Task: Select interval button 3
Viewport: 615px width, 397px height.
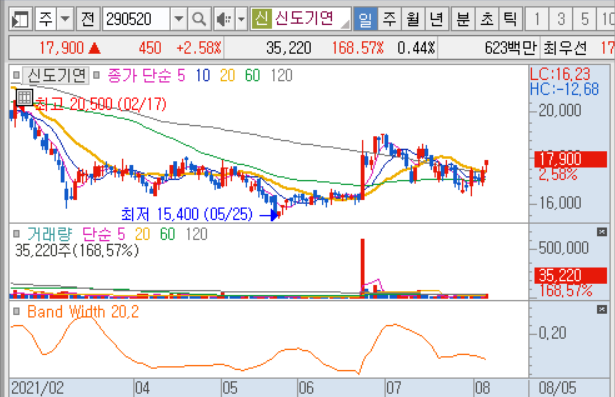Action: [561, 19]
